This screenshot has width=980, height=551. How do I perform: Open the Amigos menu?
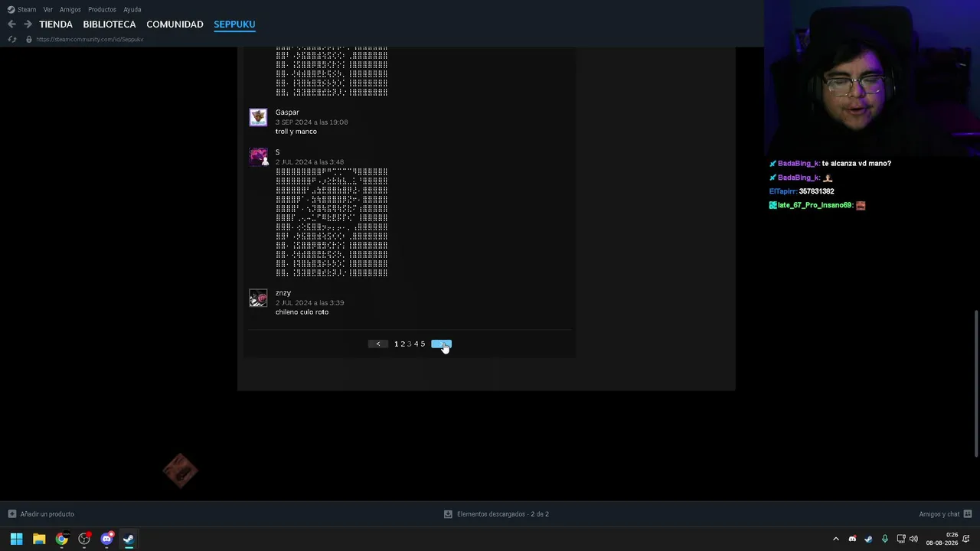tap(70, 9)
